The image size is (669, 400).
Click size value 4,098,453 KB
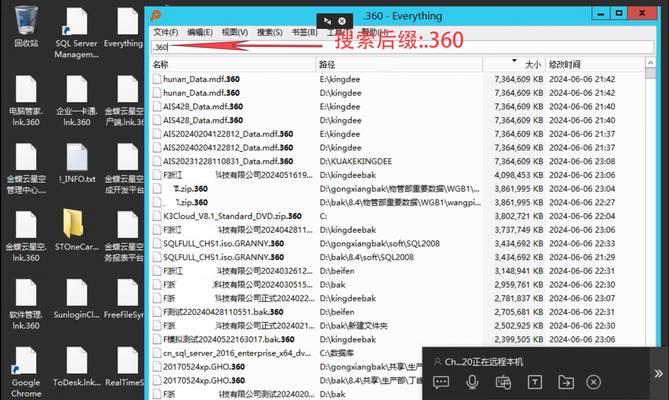518,175
